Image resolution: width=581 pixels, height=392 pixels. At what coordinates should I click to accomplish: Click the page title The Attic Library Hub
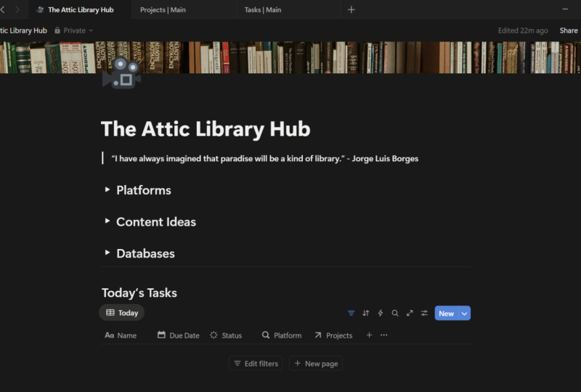coord(206,129)
